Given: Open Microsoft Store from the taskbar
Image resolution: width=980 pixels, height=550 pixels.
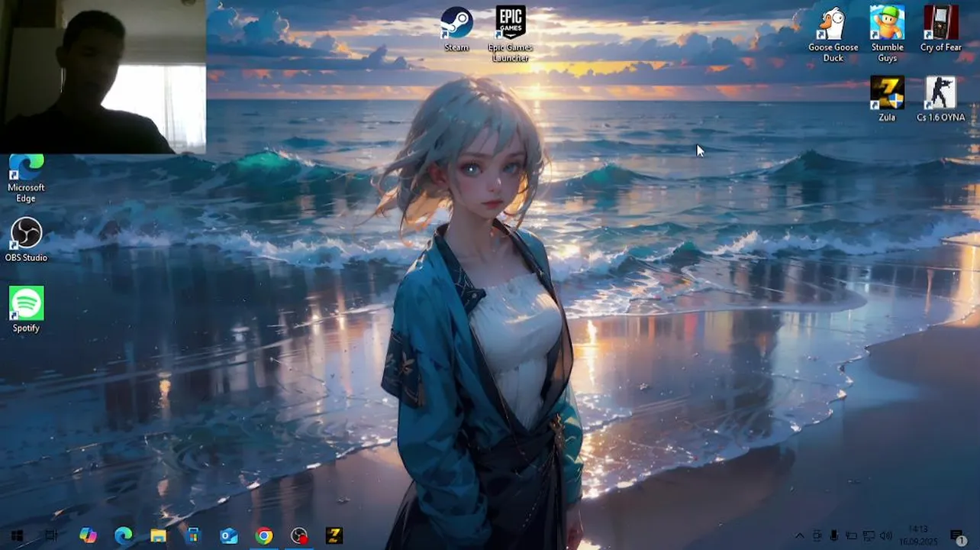Looking at the screenshot, I should pos(193,536).
